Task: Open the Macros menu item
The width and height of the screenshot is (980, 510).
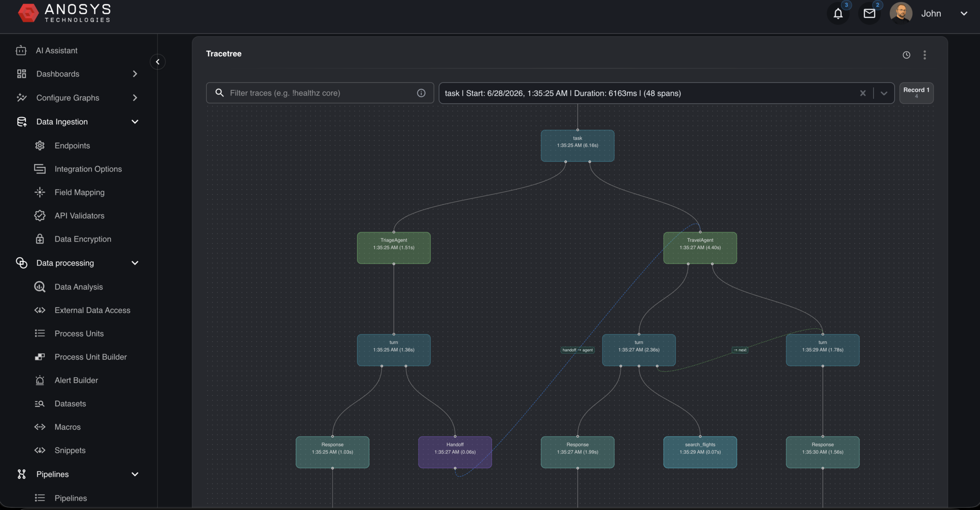Action: point(68,427)
